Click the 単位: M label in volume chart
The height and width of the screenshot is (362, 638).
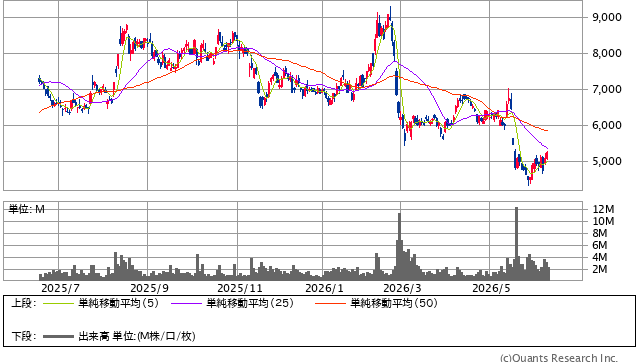[26, 209]
